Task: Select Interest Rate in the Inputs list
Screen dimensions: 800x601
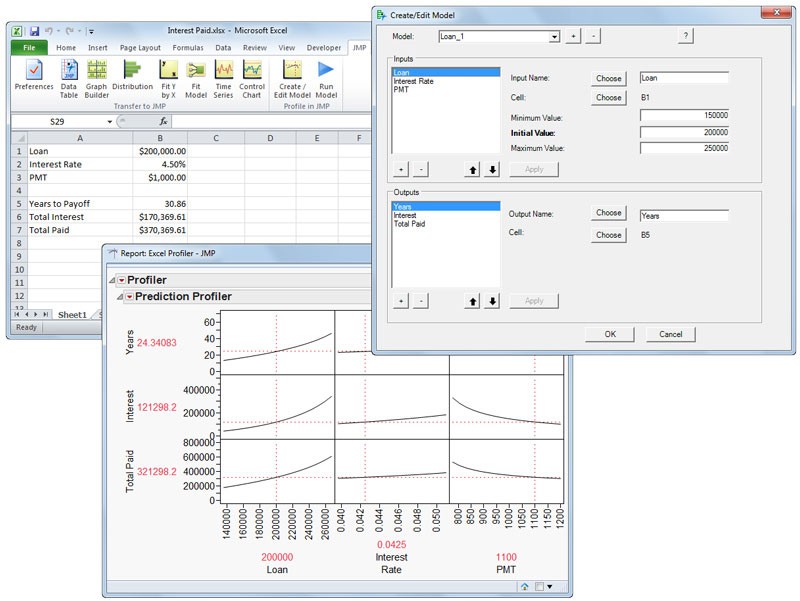Action: click(414, 81)
